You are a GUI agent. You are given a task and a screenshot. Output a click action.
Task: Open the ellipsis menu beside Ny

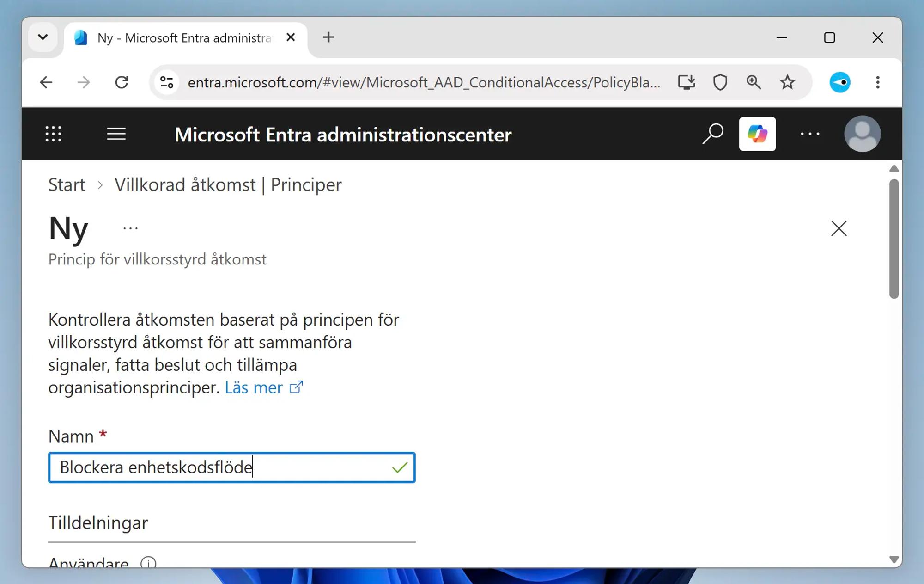click(x=131, y=228)
